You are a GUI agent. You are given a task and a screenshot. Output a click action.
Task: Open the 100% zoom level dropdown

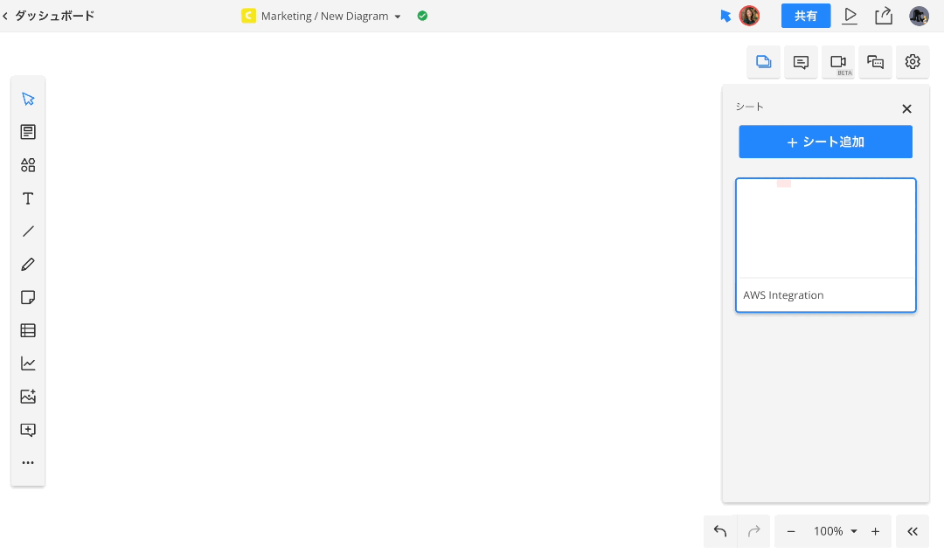835,531
